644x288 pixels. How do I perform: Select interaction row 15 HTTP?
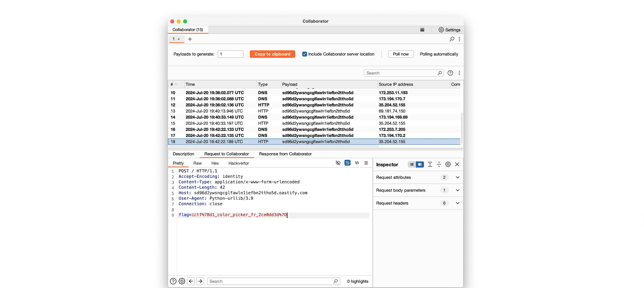click(x=314, y=123)
